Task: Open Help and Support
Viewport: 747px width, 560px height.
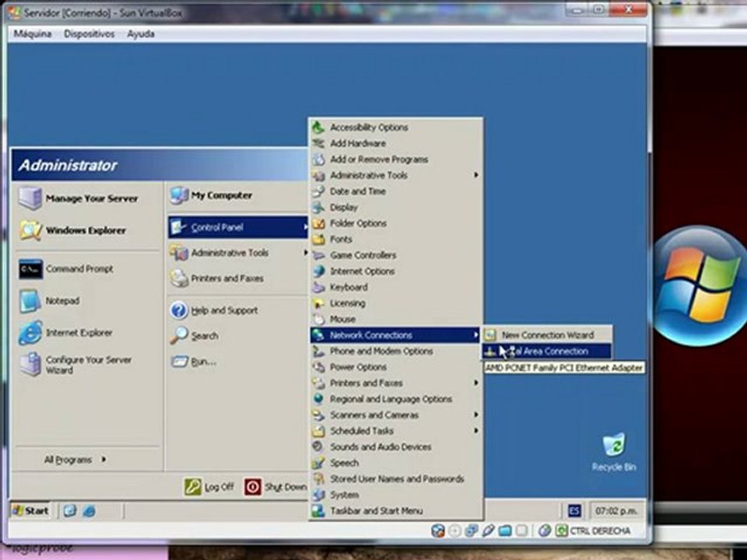Action: [x=215, y=310]
